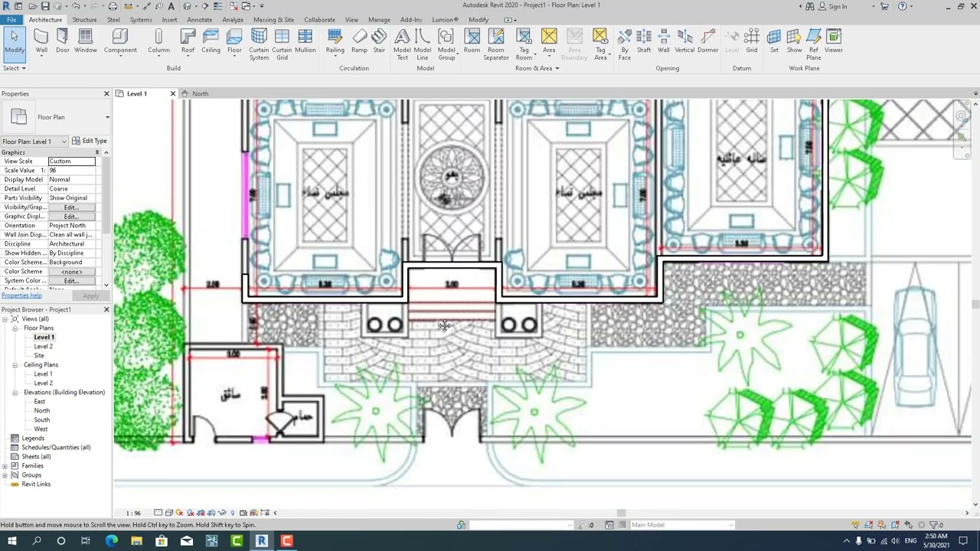The height and width of the screenshot is (551, 980).
Task: Click the Edit Type button
Action: pos(90,141)
